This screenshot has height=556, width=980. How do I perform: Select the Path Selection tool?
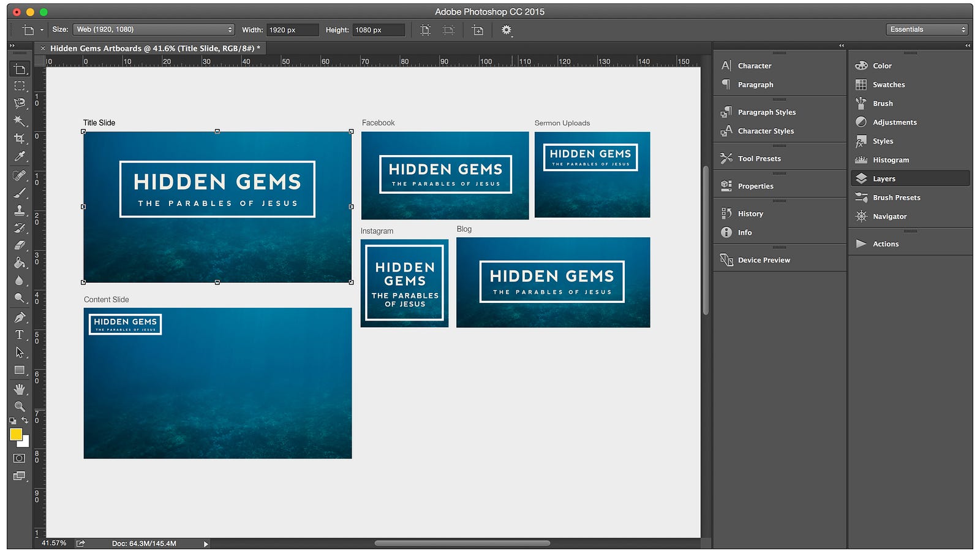coord(20,352)
